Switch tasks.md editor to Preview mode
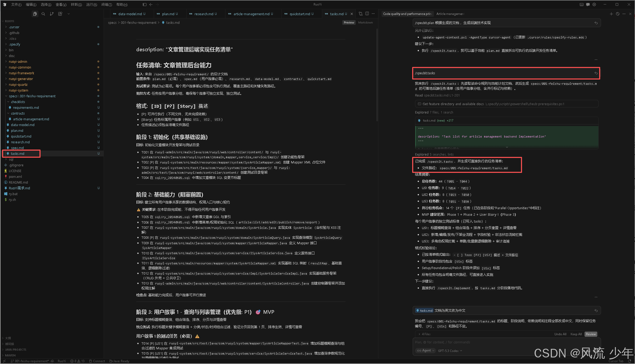Screen dimensions: 635x364 [x=349, y=22]
